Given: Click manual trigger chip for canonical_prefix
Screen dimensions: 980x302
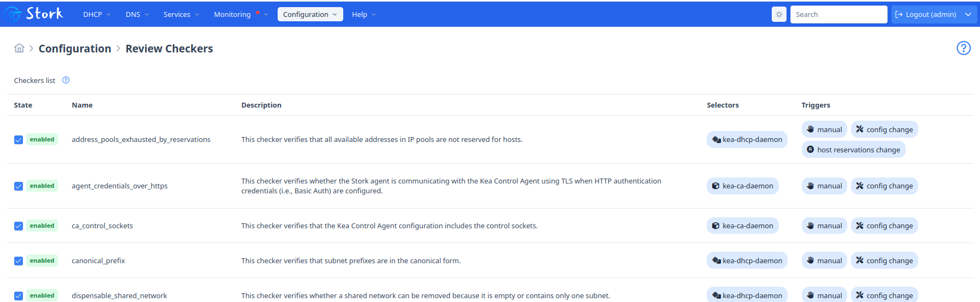Looking at the screenshot, I should [x=824, y=260].
